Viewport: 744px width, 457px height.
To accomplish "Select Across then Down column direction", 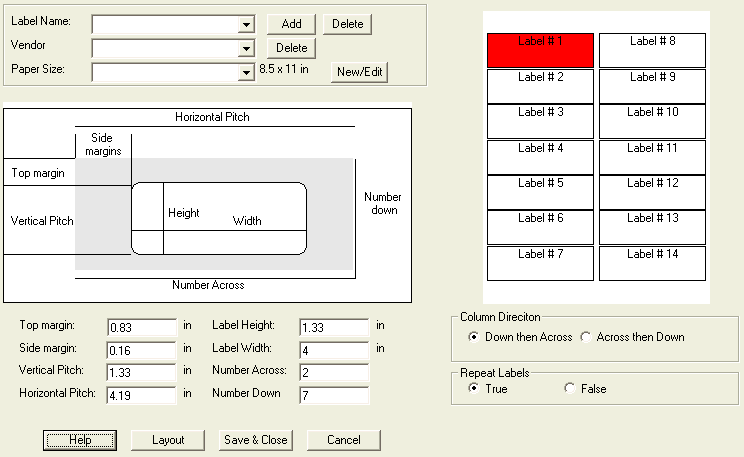I will pyautogui.click(x=586, y=337).
